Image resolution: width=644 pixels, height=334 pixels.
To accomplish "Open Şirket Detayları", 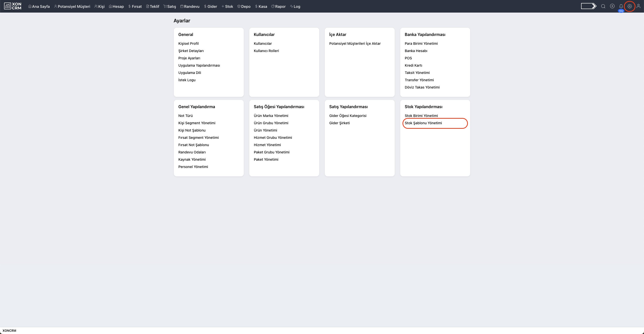I will point(191,51).
